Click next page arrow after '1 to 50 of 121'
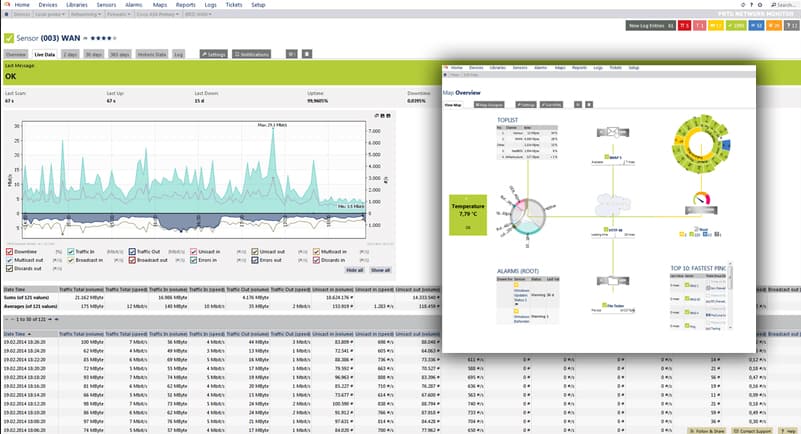Viewport: 801px width, 434px height. coord(50,319)
